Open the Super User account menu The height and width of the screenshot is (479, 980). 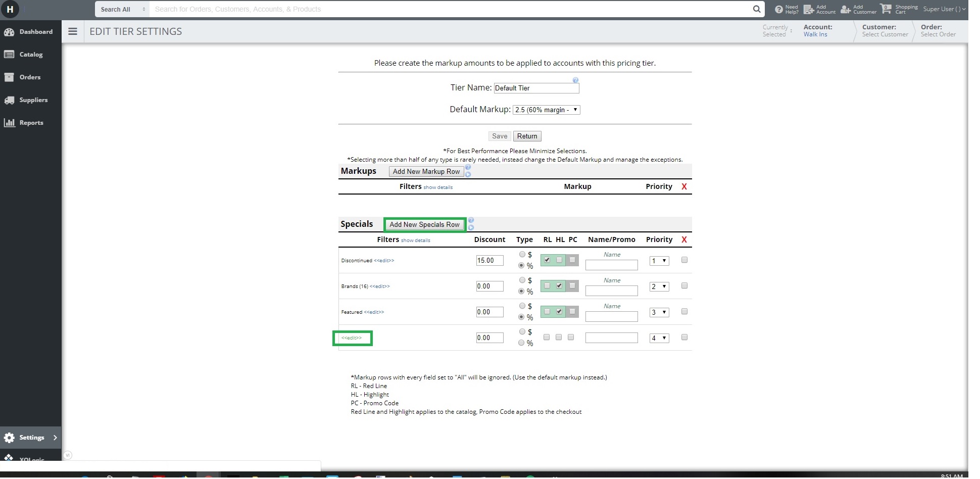coord(944,9)
